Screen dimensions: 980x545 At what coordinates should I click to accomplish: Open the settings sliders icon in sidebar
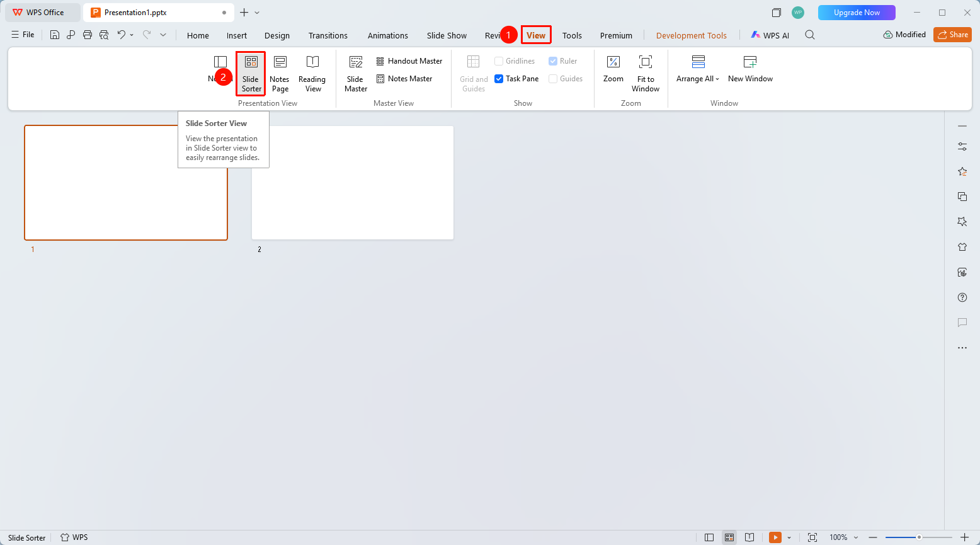point(962,146)
